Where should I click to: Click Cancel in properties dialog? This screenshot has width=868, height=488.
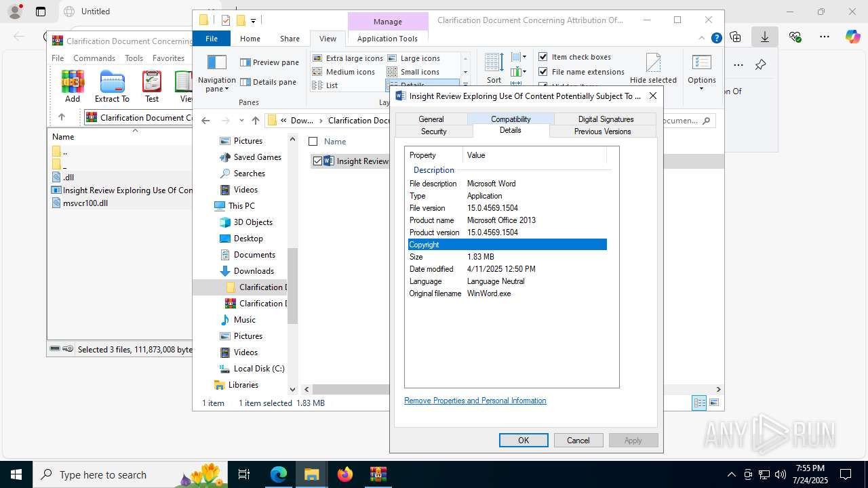point(578,440)
